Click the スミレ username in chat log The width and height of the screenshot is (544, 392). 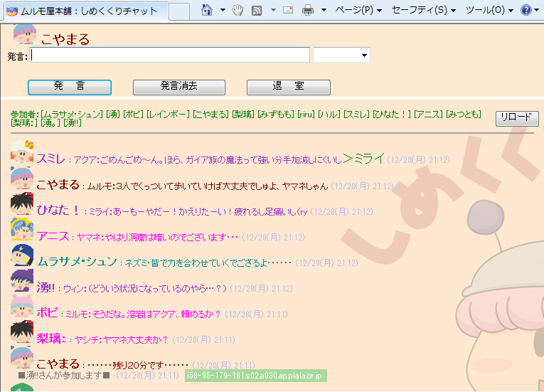(x=50, y=159)
